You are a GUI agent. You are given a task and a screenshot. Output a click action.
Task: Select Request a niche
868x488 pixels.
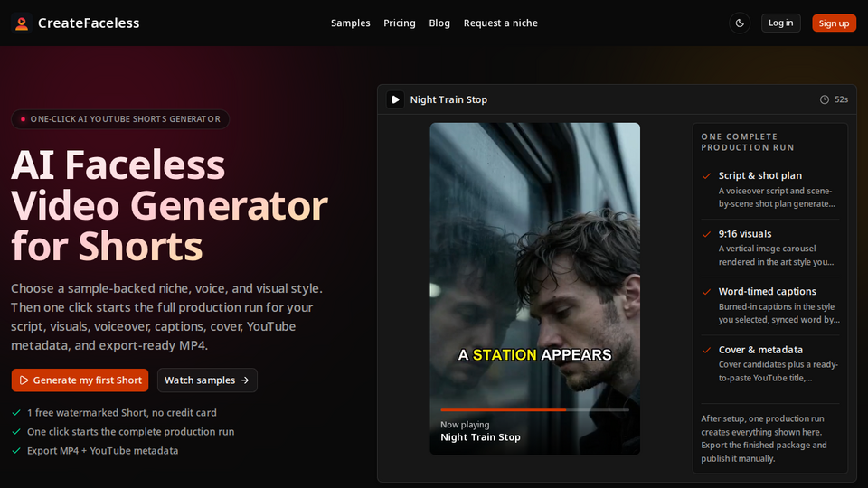(x=500, y=23)
